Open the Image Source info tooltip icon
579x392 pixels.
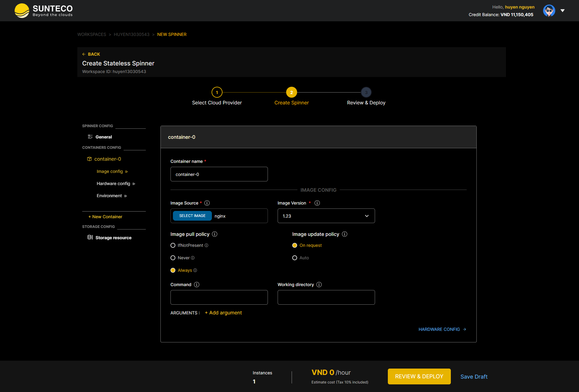pyautogui.click(x=207, y=203)
